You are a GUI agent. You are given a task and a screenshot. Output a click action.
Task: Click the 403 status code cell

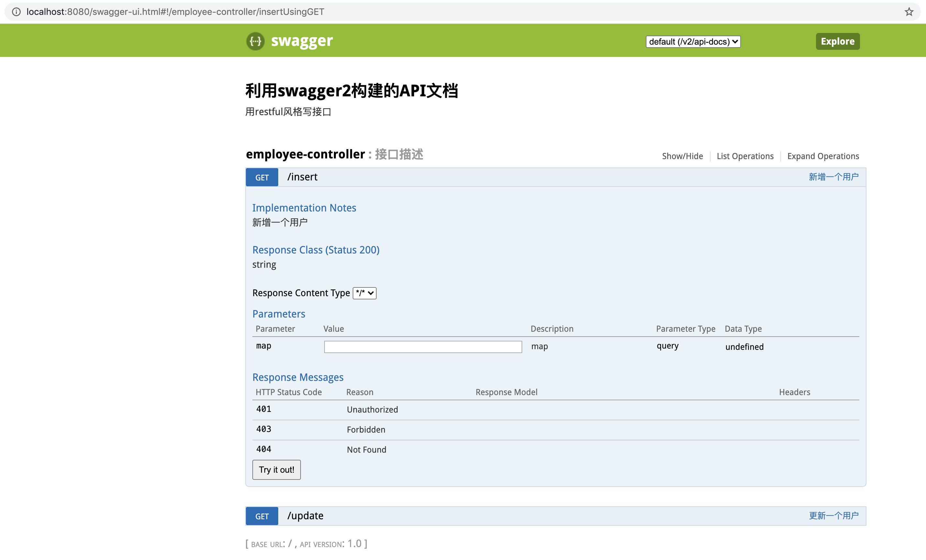263,429
